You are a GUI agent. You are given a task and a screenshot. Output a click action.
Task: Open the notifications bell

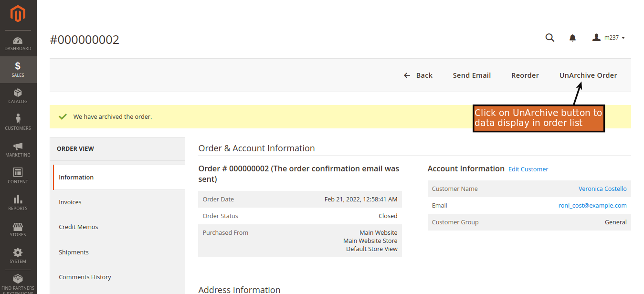(x=572, y=37)
